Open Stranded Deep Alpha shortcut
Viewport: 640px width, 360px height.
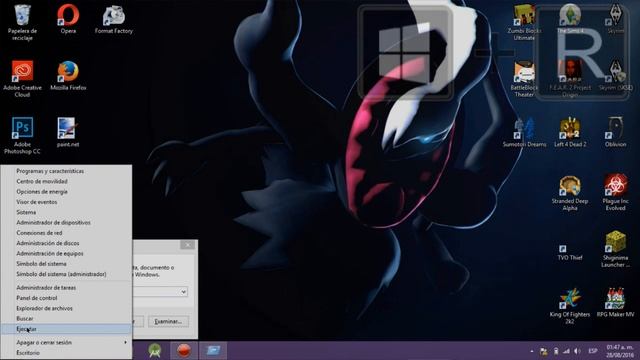click(x=570, y=193)
